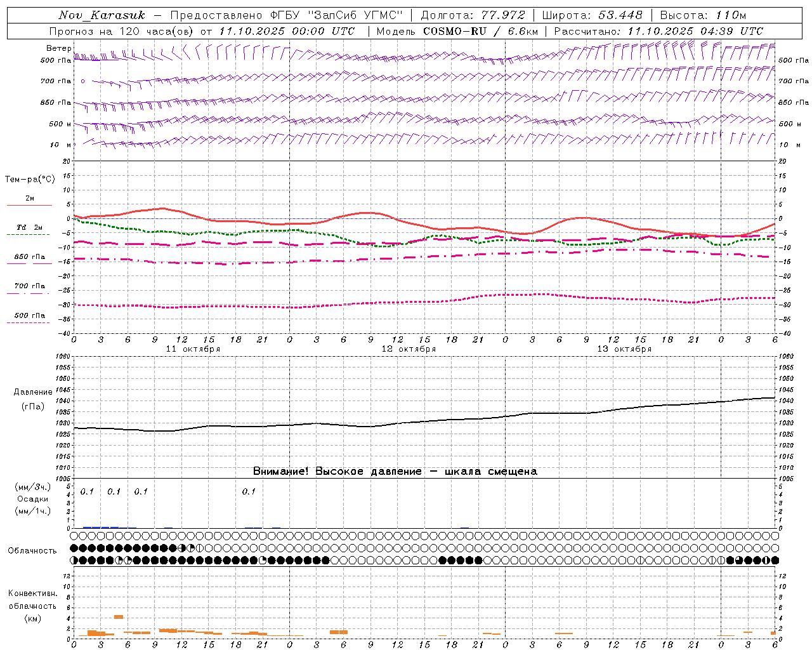This screenshot has height=650, width=812.
Task: Click the red "2м" temperature legend line
Action: pyautogui.click(x=29, y=205)
